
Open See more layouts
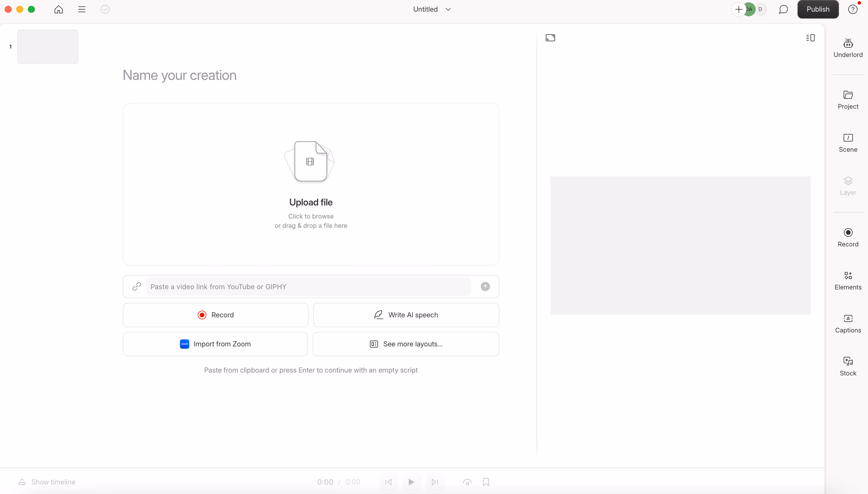click(406, 344)
